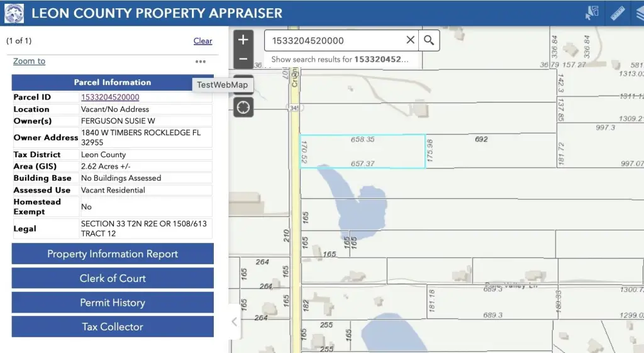
Task: Click inside the parcel search field
Action: (x=333, y=40)
